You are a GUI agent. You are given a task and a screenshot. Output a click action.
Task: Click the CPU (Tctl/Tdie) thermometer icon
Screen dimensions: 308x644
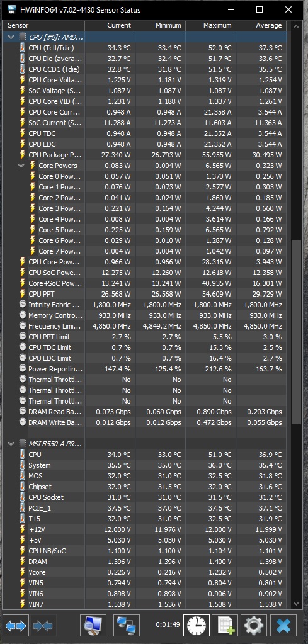click(x=22, y=48)
